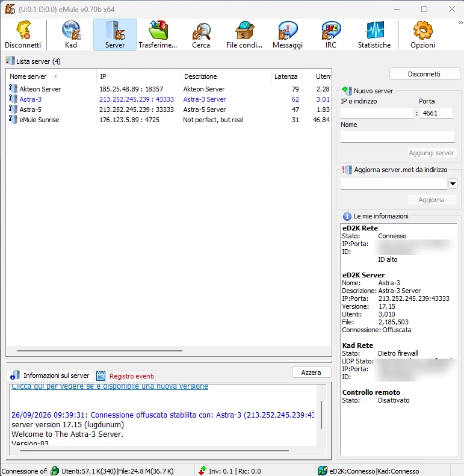
Task: Sort by IP column header
Action: (x=139, y=76)
